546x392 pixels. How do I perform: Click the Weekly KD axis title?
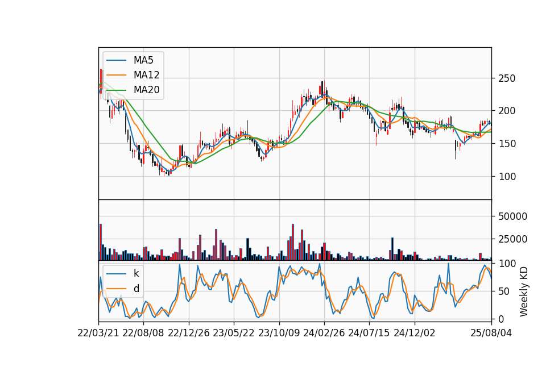pyautogui.click(x=524, y=291)
